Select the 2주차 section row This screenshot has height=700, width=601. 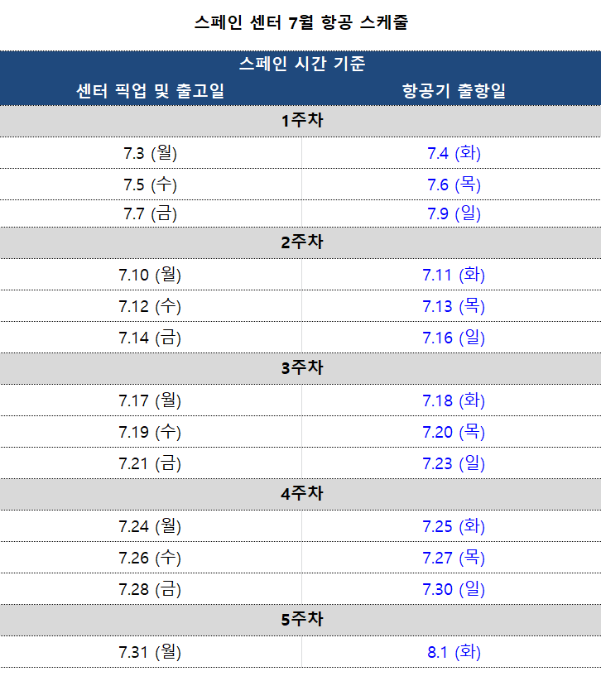300,243
